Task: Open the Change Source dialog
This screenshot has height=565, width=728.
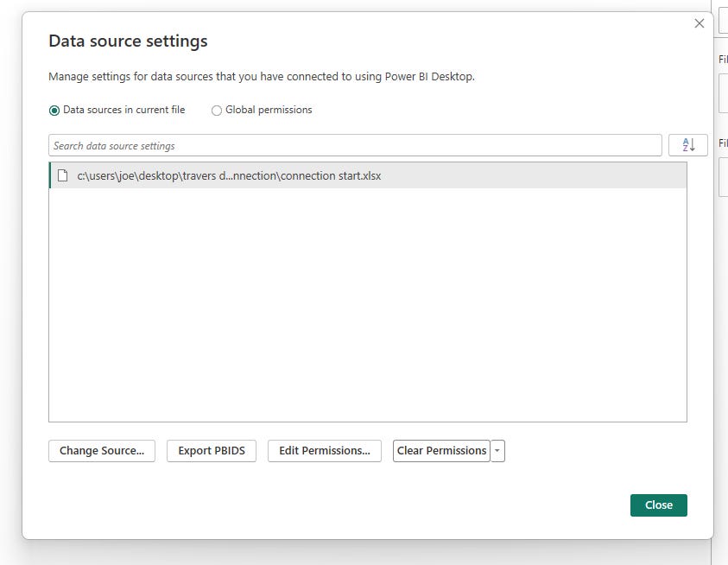Action: click(x=101, y=450)
